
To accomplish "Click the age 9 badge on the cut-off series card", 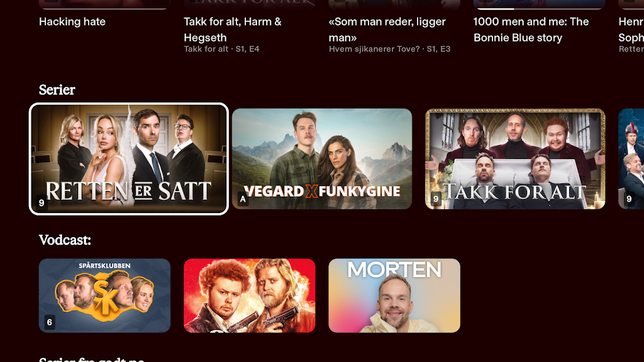I will (x=629, y=199).
